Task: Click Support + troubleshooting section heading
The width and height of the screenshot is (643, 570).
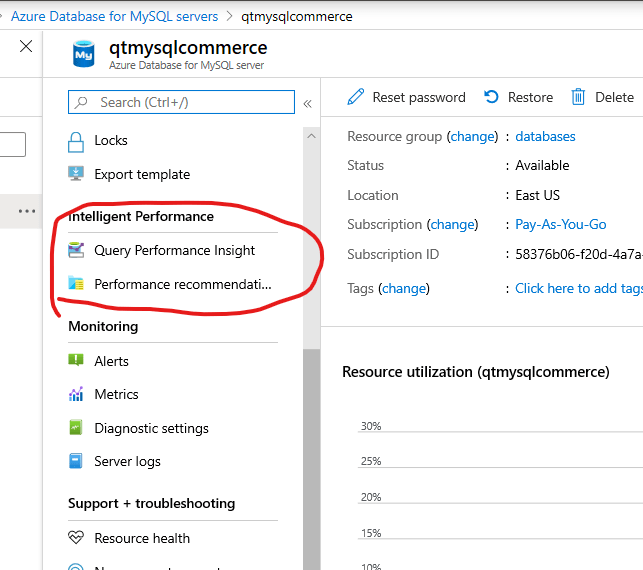Action: [x=152, y=503]
